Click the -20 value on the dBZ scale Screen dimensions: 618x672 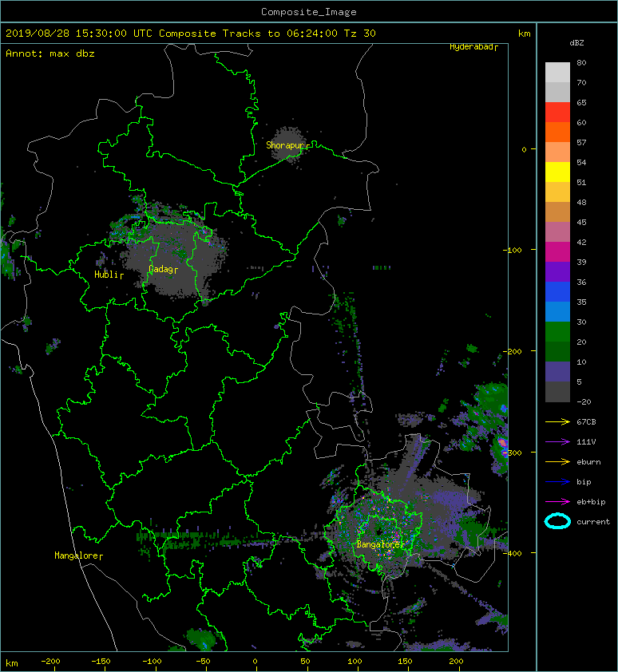584,401
